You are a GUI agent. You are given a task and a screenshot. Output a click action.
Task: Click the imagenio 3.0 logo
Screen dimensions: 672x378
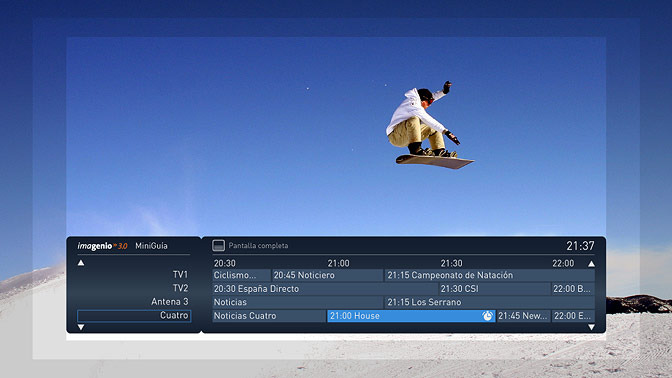click(x=102, y=246)
